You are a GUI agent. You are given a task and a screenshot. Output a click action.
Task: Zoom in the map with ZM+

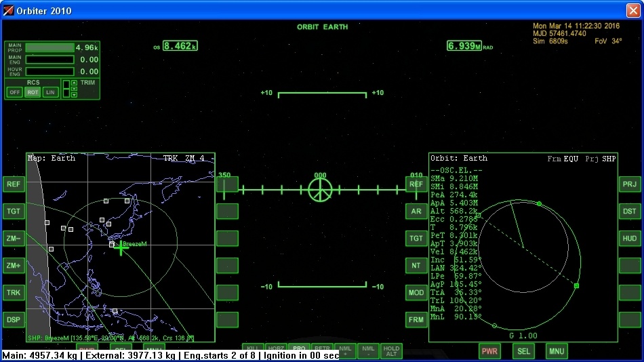[x=13, y=266]
